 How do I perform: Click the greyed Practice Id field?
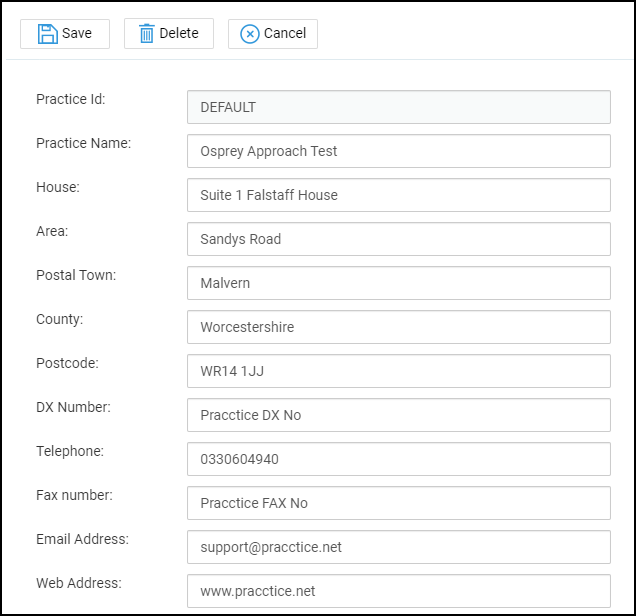pos(398,107)
